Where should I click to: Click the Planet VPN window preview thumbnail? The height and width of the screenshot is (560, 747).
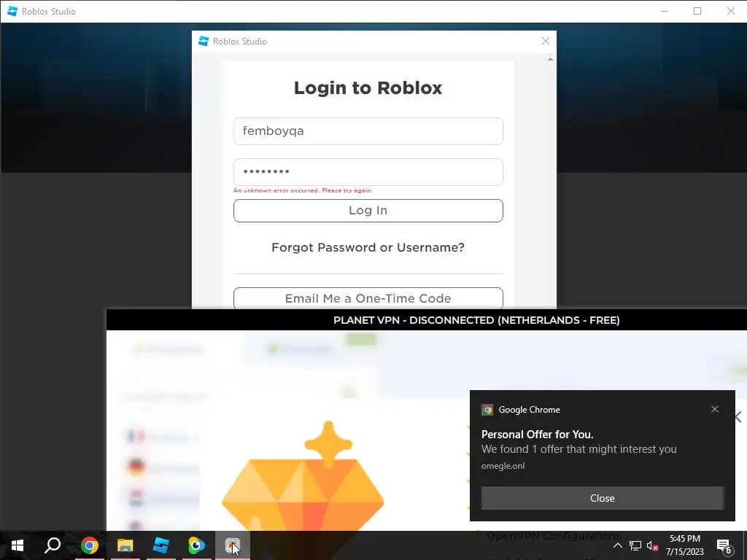(x=426, y=430)
